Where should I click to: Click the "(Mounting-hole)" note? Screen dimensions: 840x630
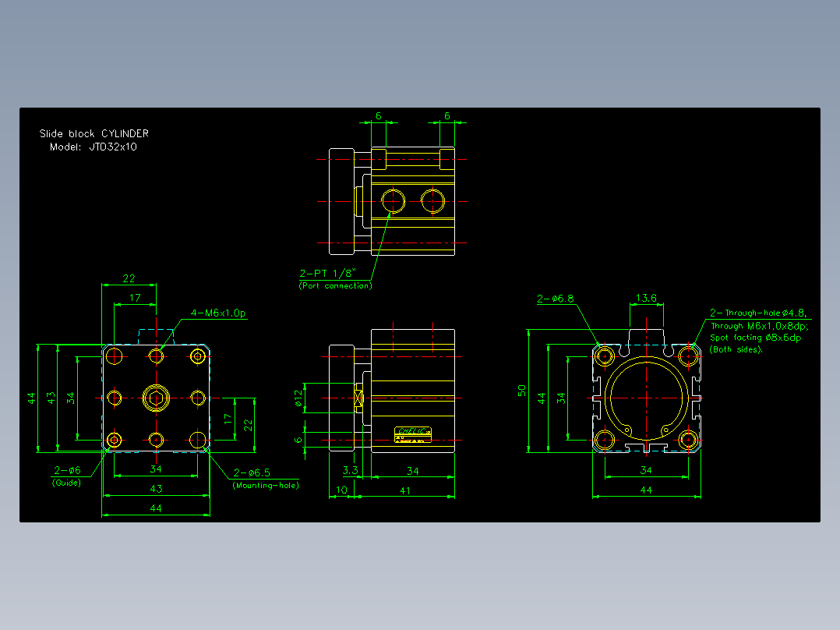(x=266, y=485)
